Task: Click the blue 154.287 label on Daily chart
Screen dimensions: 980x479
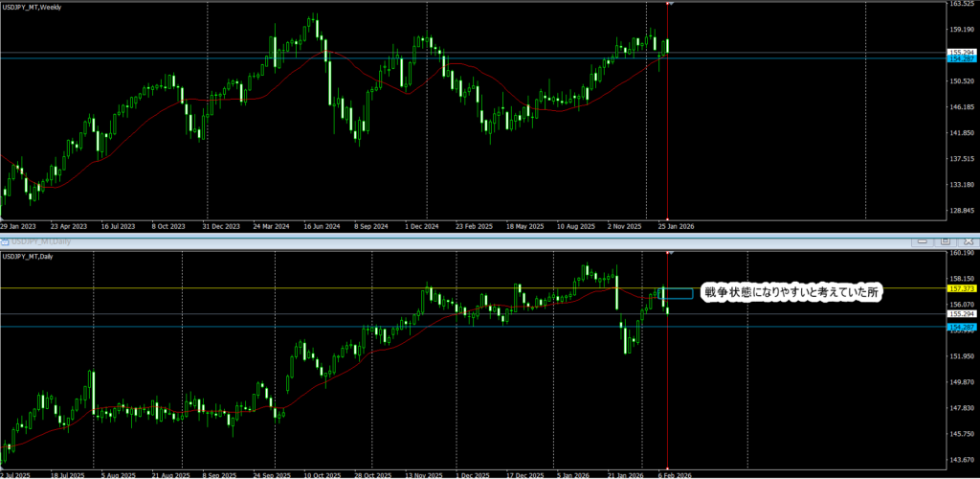Action: click(962, 328)
